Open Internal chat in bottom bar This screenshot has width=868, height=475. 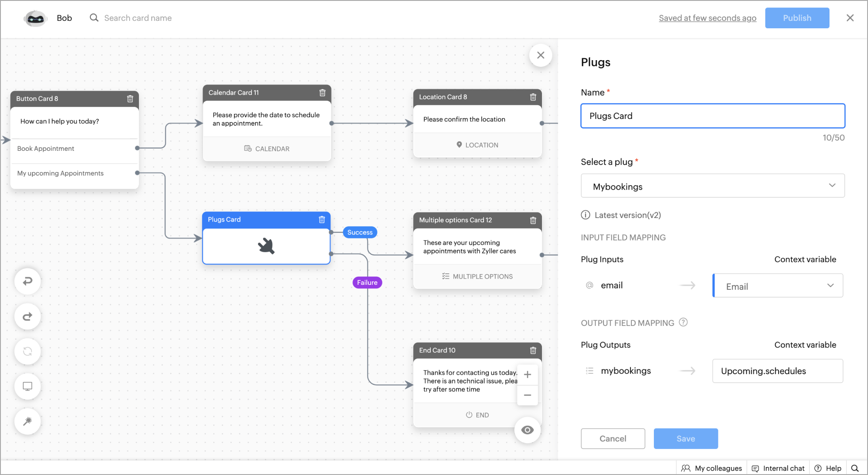778,468
